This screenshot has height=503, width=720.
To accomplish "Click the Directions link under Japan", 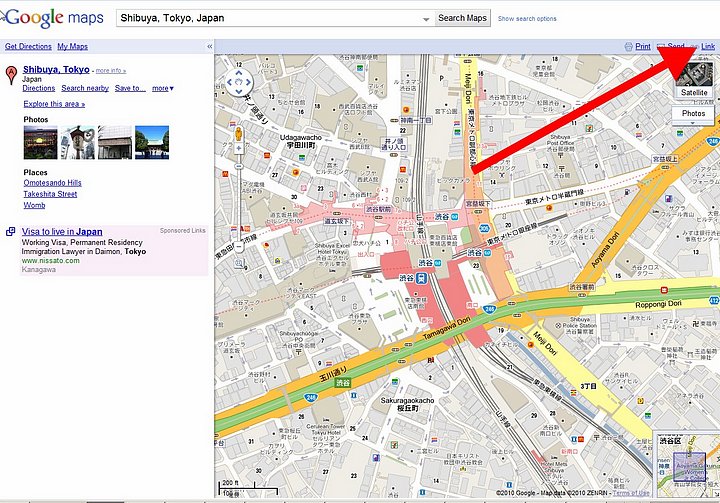I will pyautogui.click(x=39, y=88).
